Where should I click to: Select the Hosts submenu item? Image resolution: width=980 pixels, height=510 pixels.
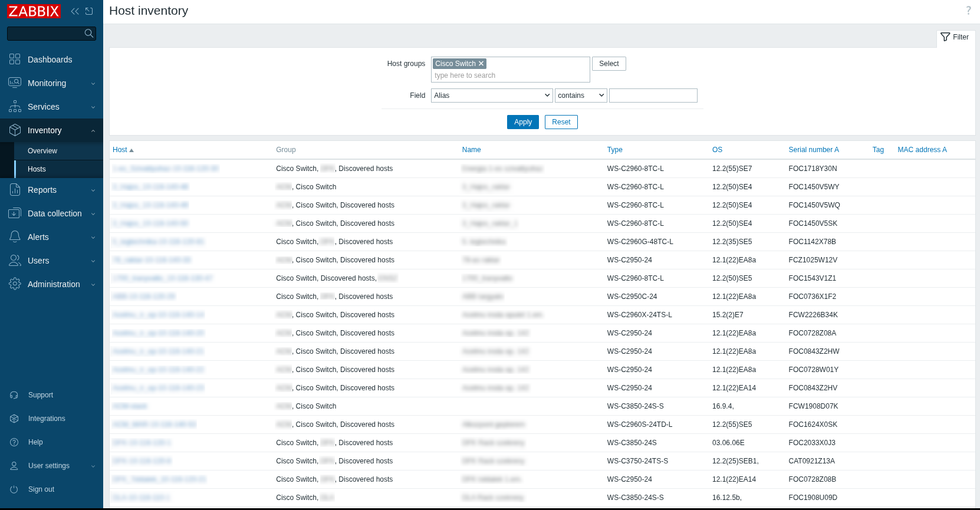tap(37, 169)
